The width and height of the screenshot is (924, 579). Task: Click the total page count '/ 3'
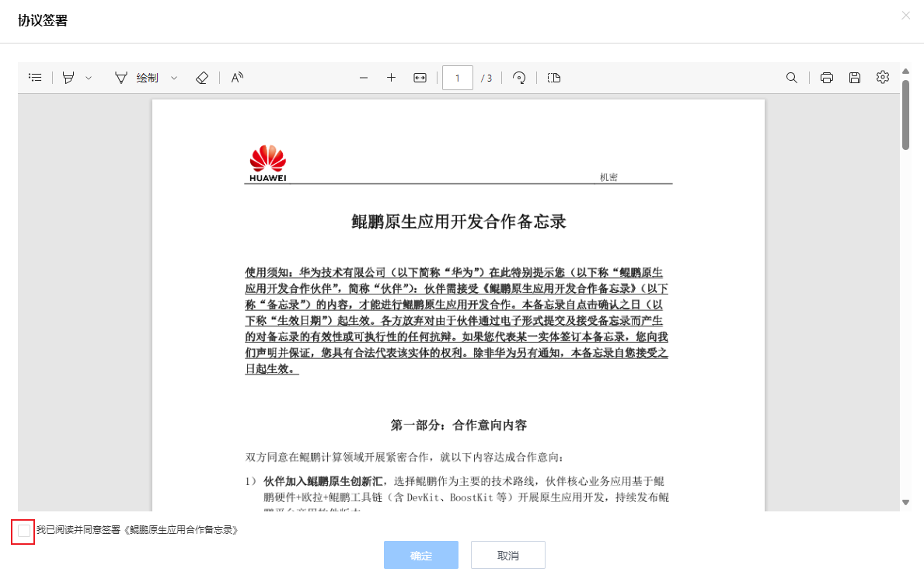[x=486, y=78]
